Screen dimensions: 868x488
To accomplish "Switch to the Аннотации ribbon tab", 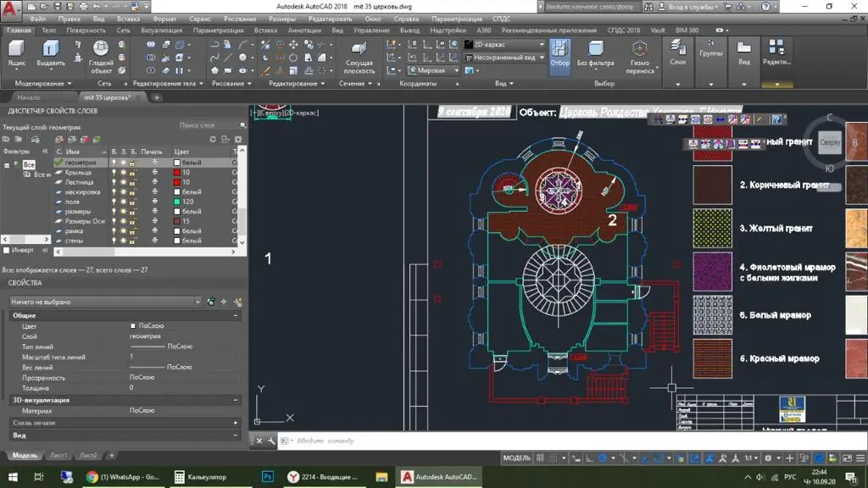I will (304, 30).
